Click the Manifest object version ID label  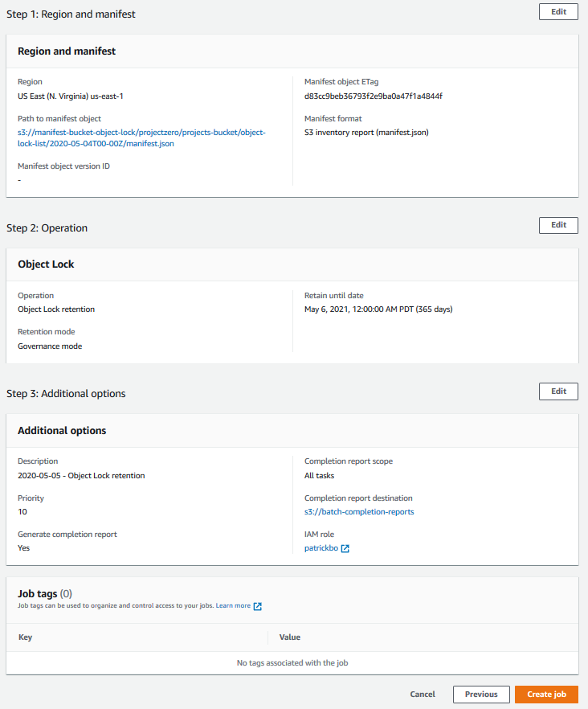[63, 166]
